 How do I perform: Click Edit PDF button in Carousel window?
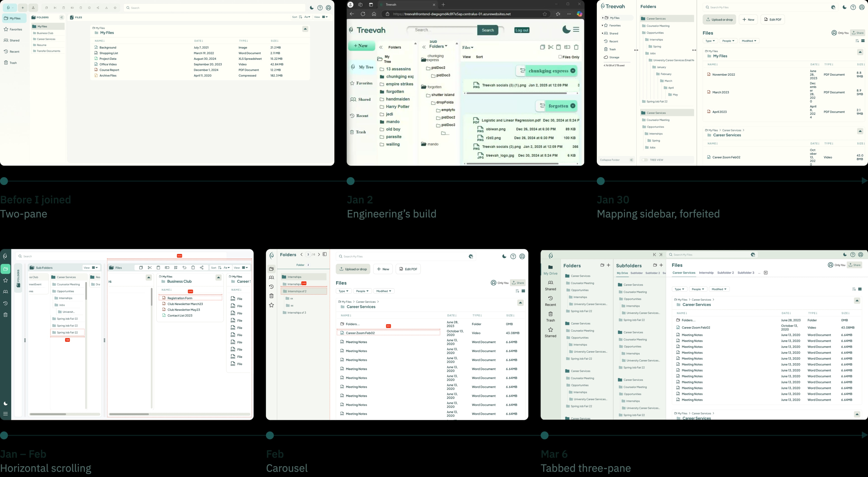pyautogui.click(x=408, y=269)
